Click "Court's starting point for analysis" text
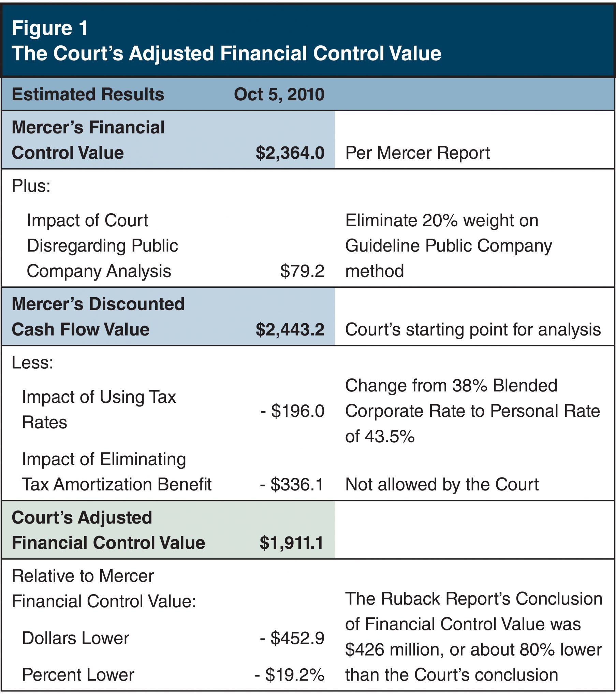This screenshot has height=699, width=616. pyautogui.click(x=473, y=330)
